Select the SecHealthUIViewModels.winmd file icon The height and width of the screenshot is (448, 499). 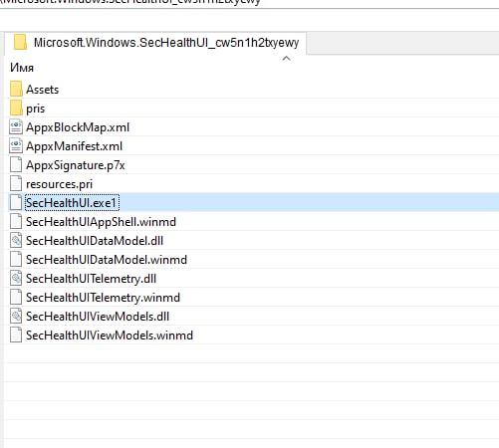[x=16, y=336]
